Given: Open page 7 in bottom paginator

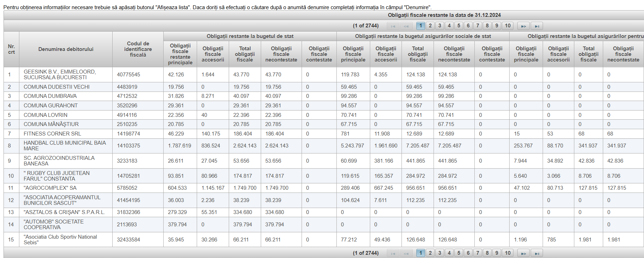Looking at the screenshot, I should 478,253.
